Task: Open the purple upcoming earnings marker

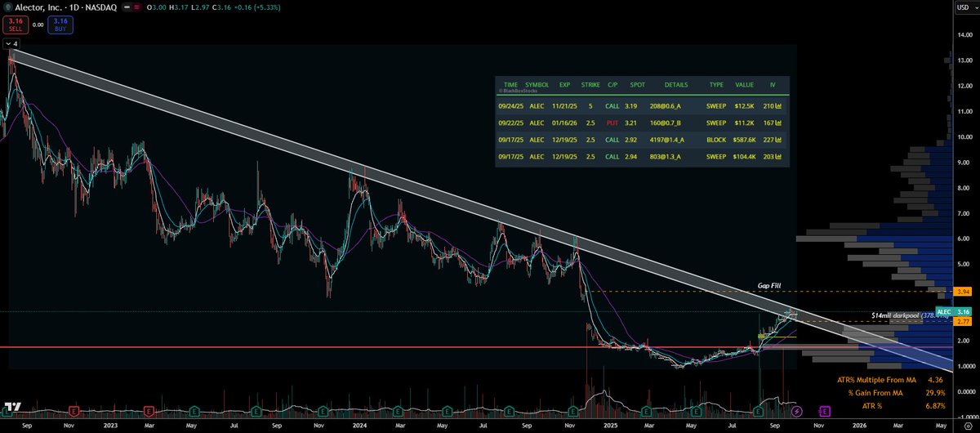Action: tap(825, 410)
